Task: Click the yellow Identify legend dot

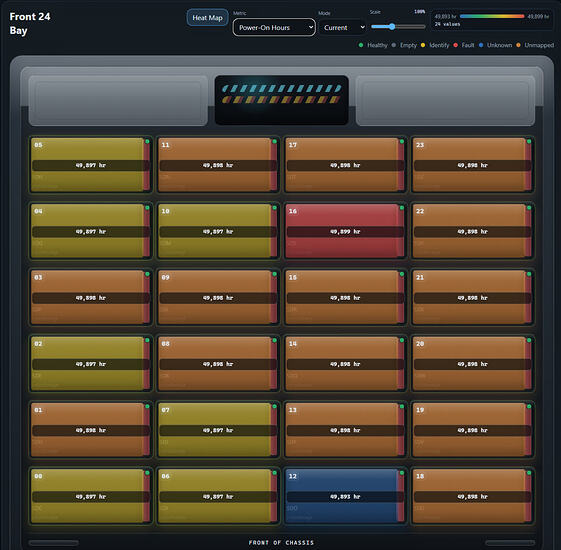Action: click(x=423, y=45)
